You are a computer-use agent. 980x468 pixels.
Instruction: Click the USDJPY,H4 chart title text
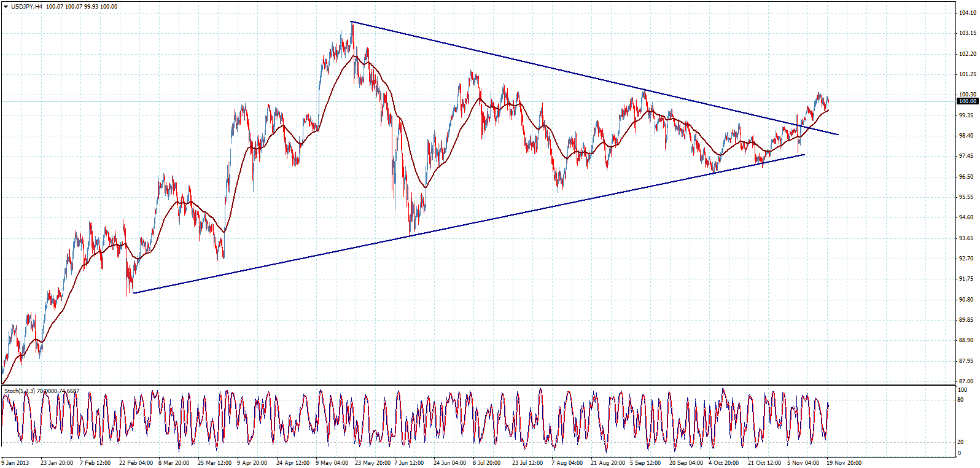[26, 6]
